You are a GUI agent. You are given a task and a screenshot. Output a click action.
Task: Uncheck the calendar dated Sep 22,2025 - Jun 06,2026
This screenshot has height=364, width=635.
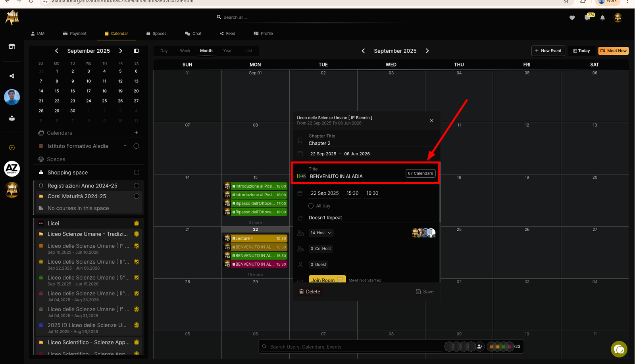point(137,262)
